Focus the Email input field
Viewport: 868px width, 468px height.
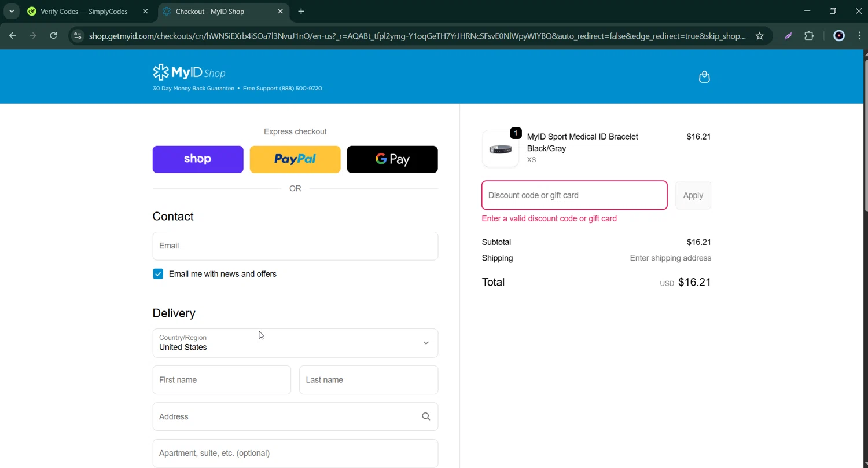tap(295, 246)
